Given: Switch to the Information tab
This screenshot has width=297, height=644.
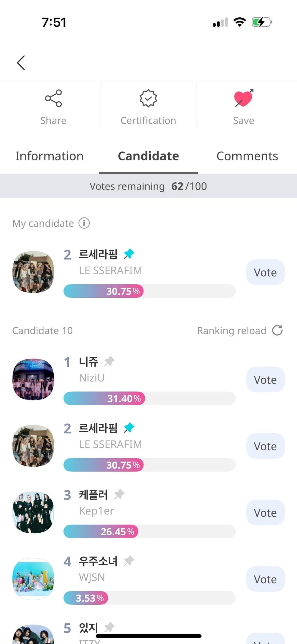Looking at the screenshot, I should [x=50, y=156].
